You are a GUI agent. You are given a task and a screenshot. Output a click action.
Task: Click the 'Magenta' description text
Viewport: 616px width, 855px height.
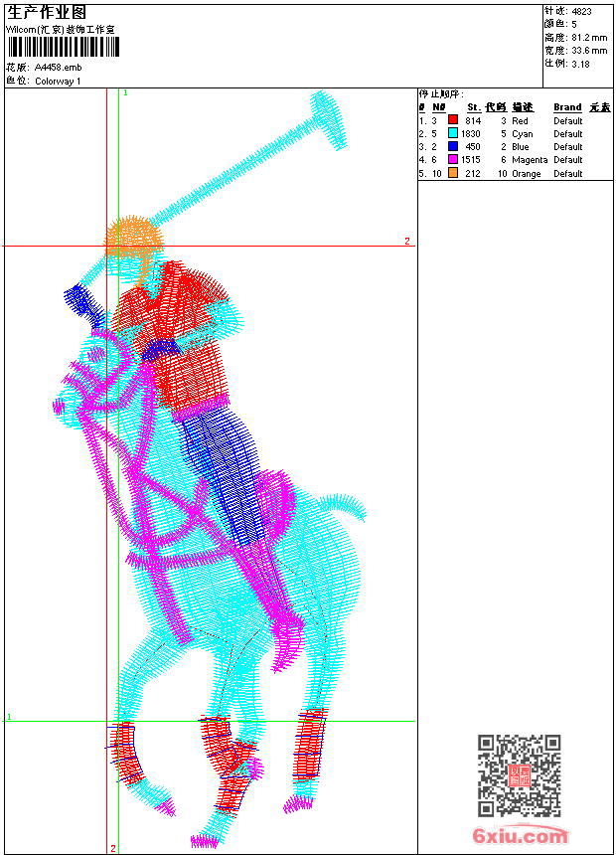530,160
